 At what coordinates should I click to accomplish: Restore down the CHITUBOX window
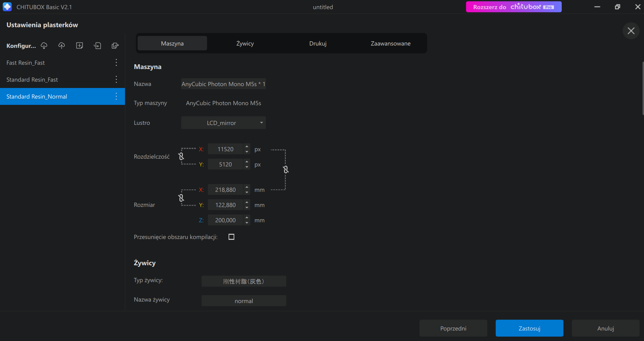pos(618,7)
